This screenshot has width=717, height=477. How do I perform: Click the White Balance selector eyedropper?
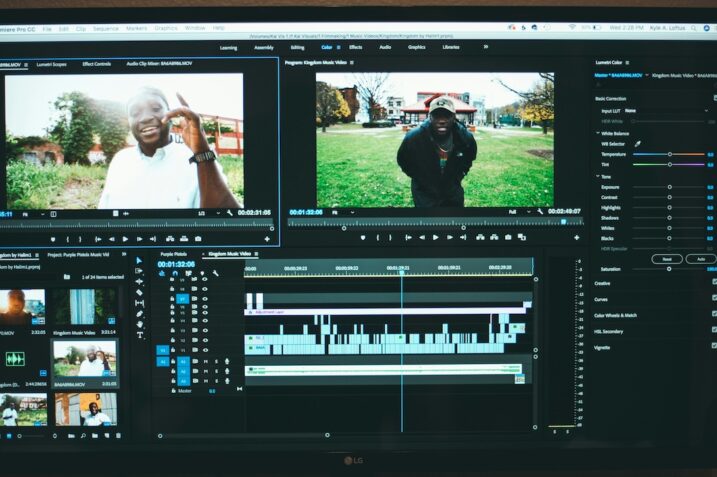pos(637,144)
